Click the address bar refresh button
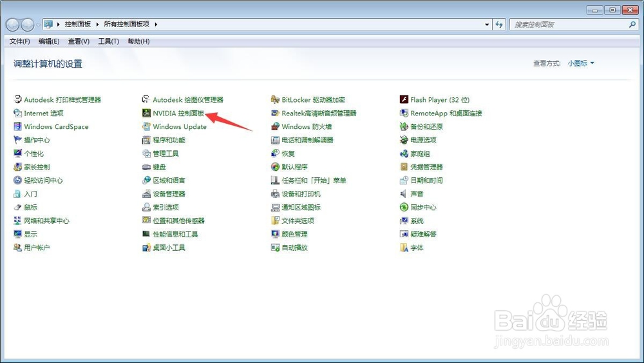 [499, 25]
